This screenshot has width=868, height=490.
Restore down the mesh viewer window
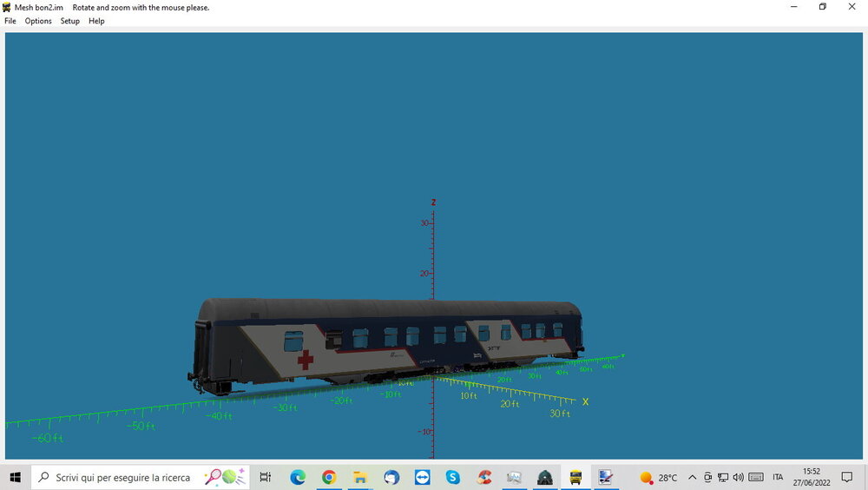pyautogui.click(x=823, y=7)
